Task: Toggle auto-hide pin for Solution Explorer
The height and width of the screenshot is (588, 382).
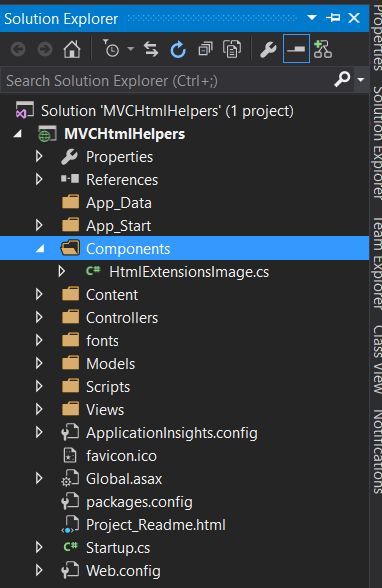Action: click(333, 18)
